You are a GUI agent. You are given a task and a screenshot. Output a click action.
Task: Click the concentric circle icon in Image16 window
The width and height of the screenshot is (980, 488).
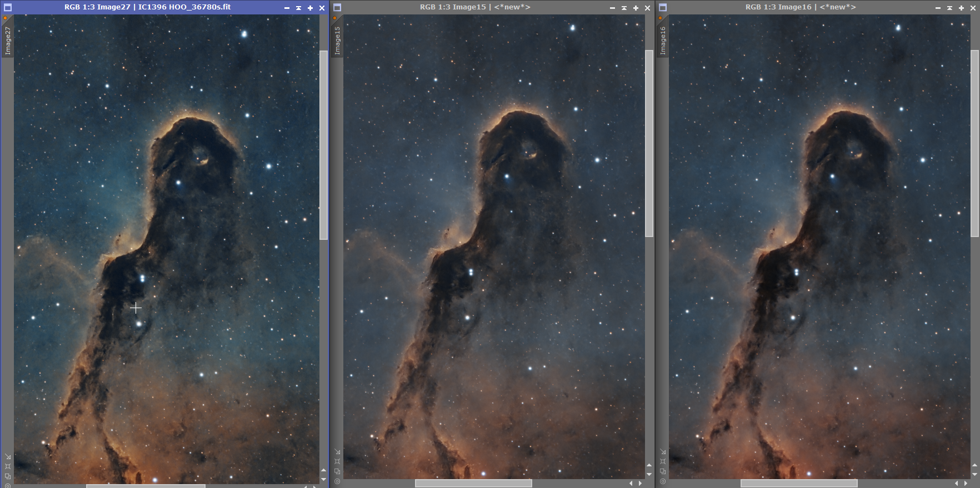[x=663, y=481]
